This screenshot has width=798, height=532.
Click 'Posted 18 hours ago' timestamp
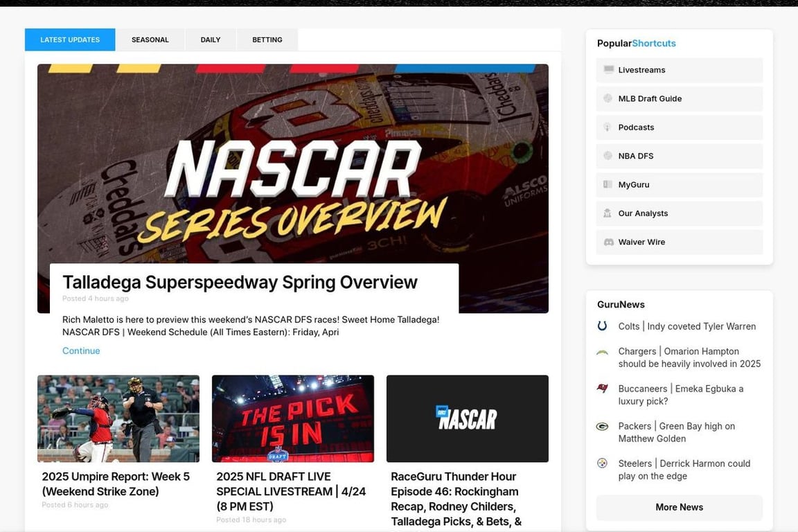[251, 520]
